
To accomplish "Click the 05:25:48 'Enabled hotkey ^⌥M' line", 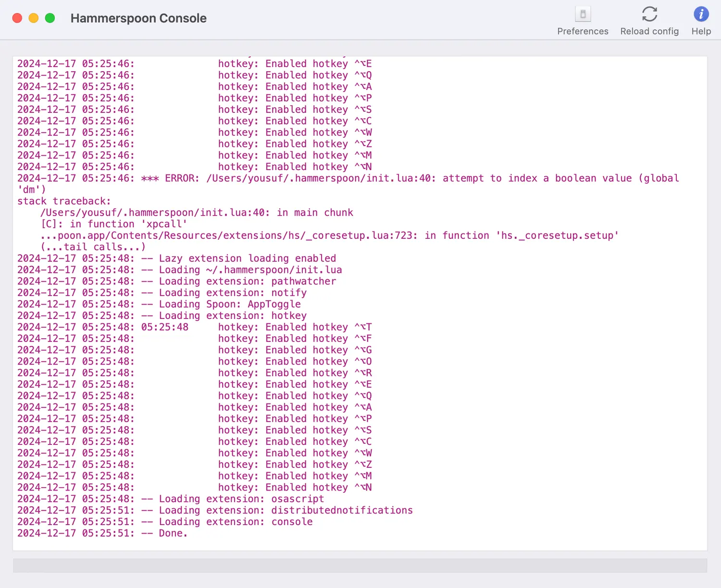I will (x=195, y=476).
